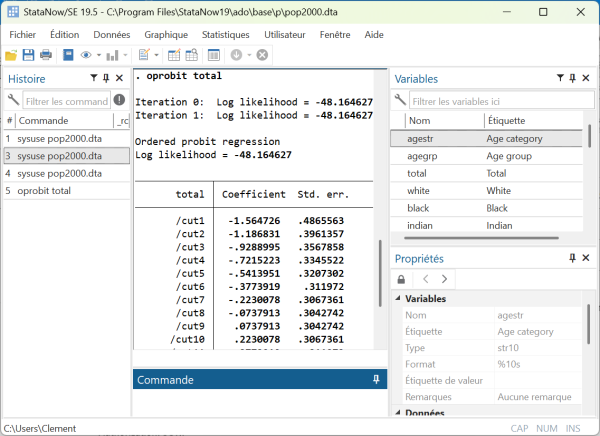Open the Data Editor (edit) icon

[x=174, y=55]
